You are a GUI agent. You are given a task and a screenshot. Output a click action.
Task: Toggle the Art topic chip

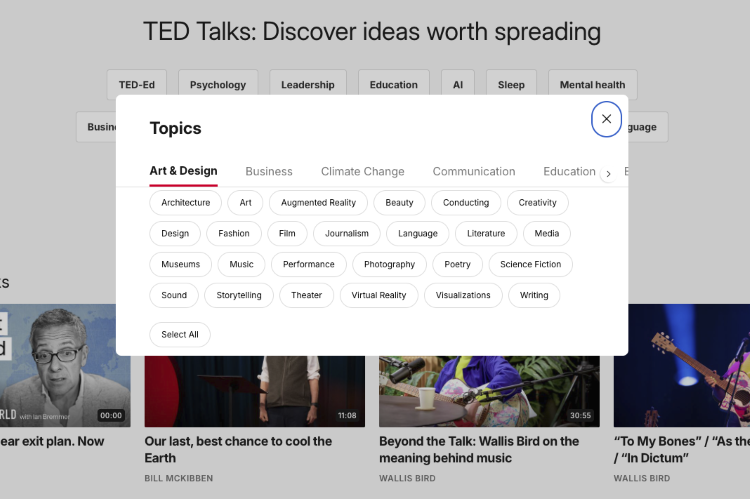(245, 203)
